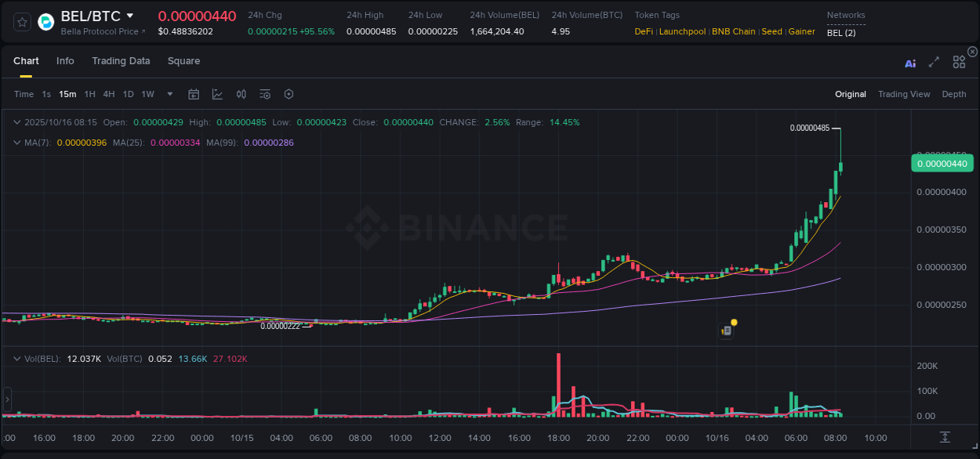Open the candlestick display options
This screenshot has height=459, width=980.
[241, 94]
